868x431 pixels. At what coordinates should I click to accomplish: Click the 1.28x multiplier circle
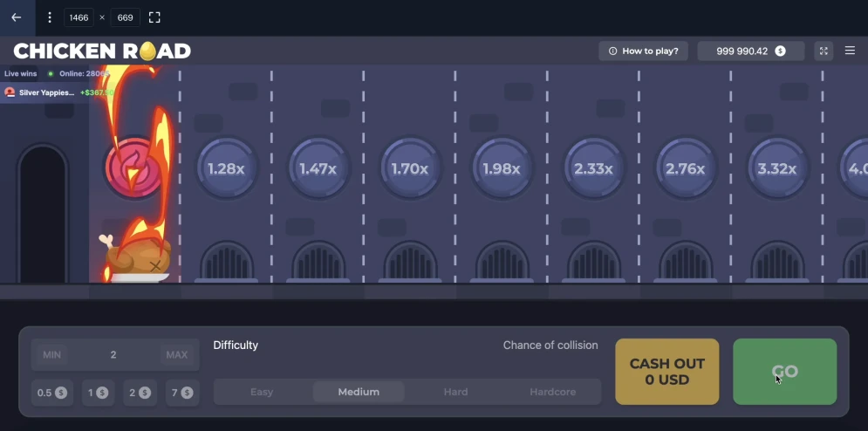tap(226, 168)
